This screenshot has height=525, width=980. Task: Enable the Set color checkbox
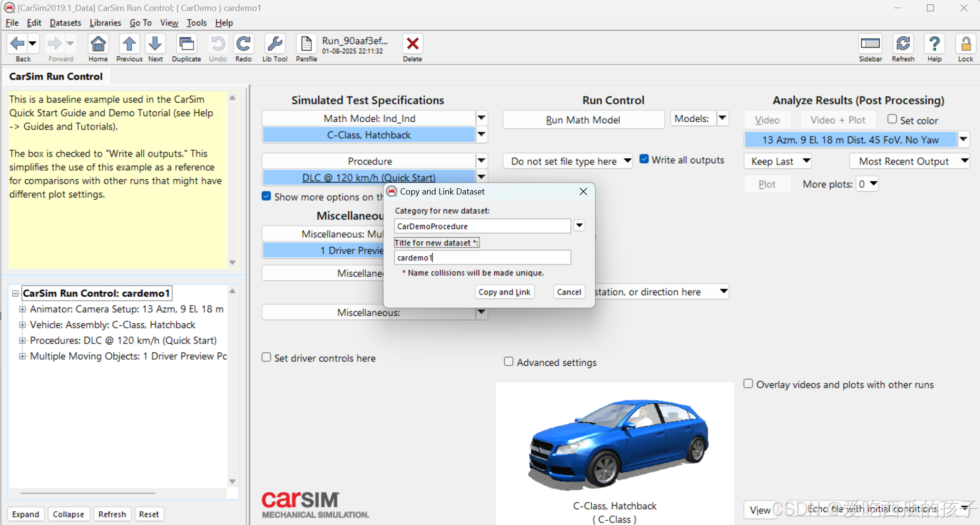[x=892, y=119]
